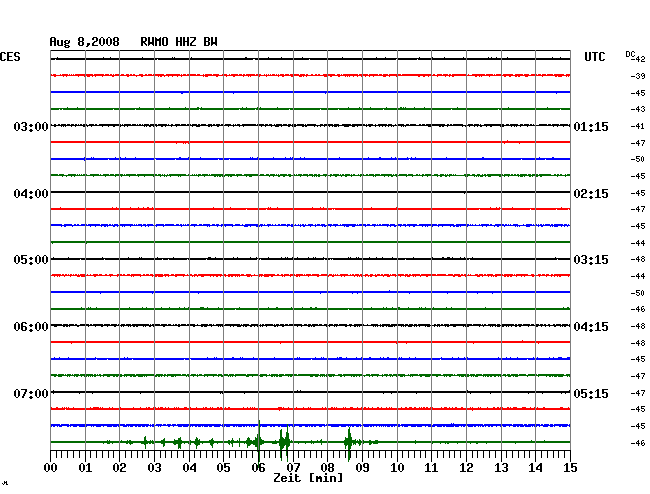The width and height of the screenshot is (650, 494).
Task: Click the "07" minute axis label
Action: click(x=293, y=468)
